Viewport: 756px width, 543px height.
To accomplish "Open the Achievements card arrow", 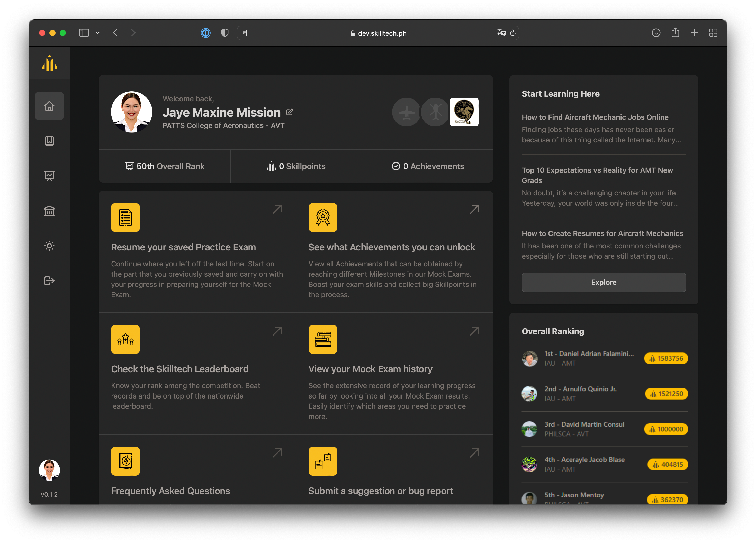I will [474, 209].
